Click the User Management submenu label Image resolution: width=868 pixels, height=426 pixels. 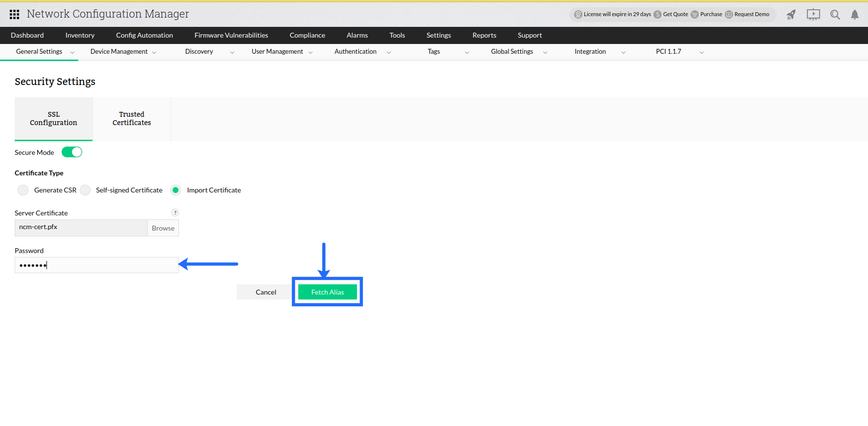pyautogui.click(x=277, y=51)
